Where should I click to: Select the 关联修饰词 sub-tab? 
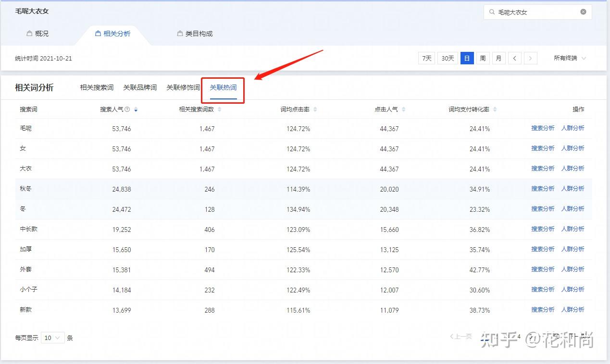183,87
